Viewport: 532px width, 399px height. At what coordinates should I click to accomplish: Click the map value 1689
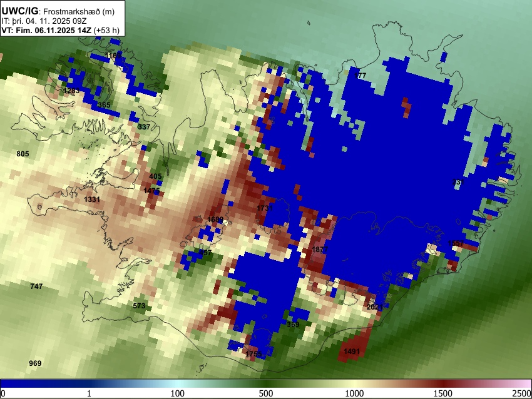click(x=215, y=220)
